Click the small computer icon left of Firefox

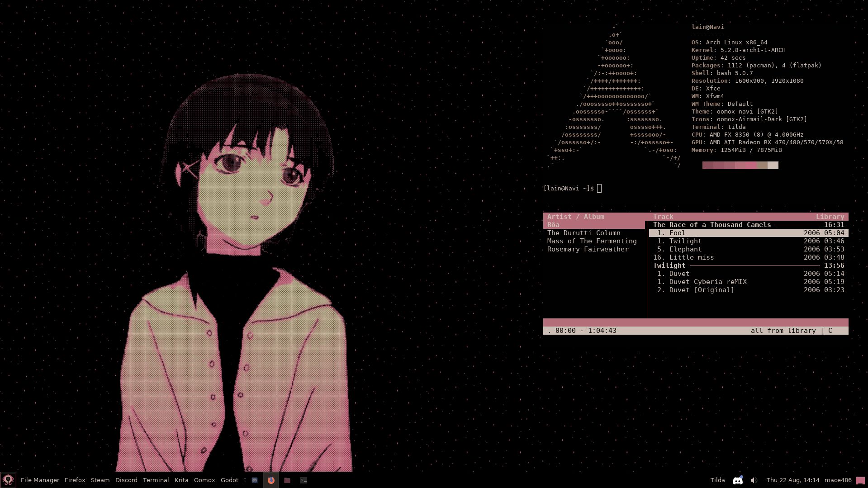[255, 480]
